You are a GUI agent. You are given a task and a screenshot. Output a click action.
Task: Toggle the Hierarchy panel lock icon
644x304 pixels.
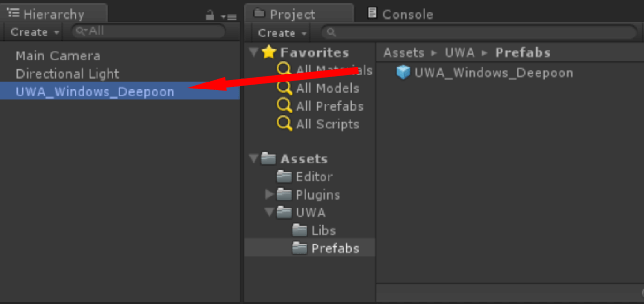(x=210, y=15)
